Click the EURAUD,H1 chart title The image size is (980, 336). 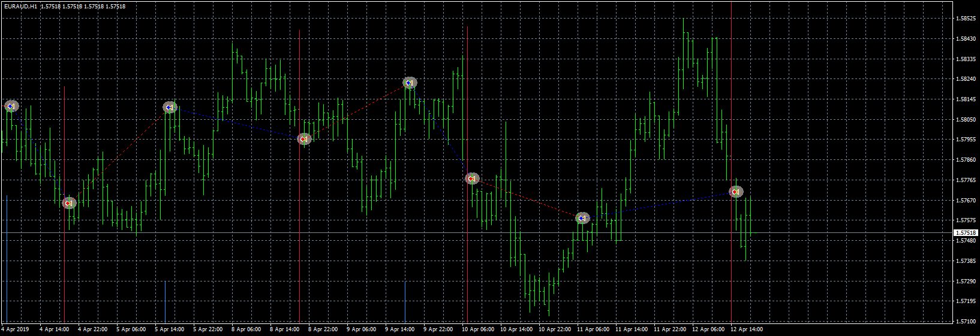[x=20, y=6]
